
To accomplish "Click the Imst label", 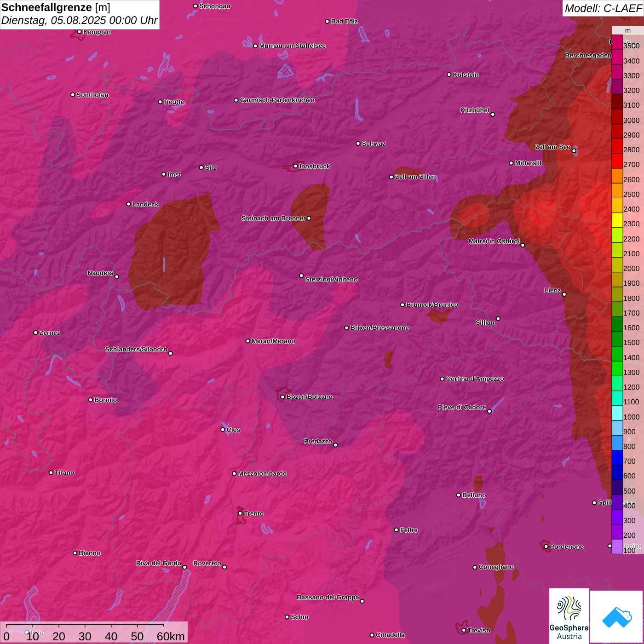I will coord(174,174).
